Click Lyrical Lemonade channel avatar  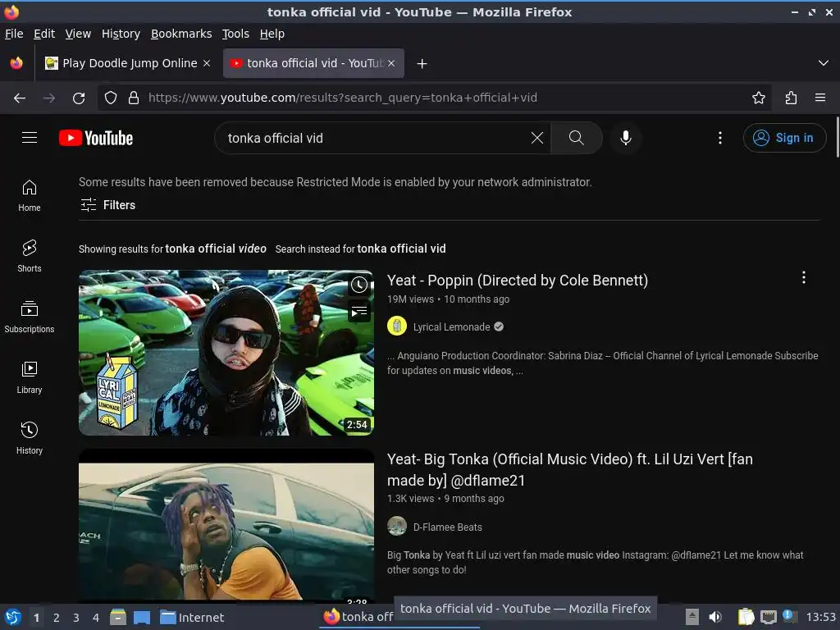(397, 326)
